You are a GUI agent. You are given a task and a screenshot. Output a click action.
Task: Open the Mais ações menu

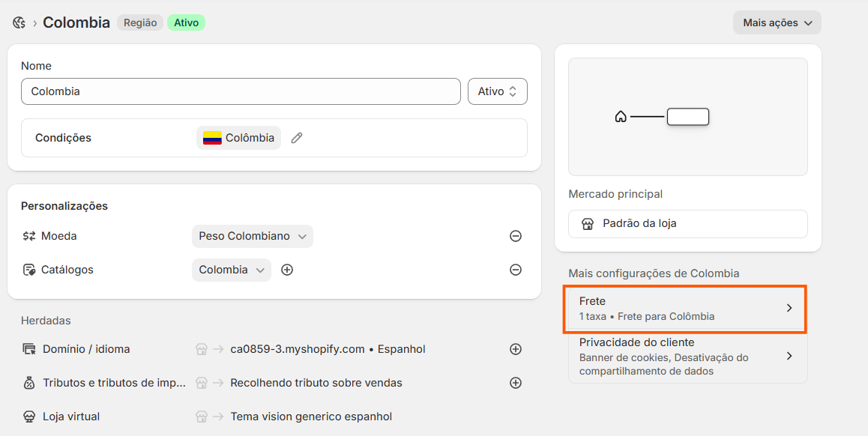(777, 22)
